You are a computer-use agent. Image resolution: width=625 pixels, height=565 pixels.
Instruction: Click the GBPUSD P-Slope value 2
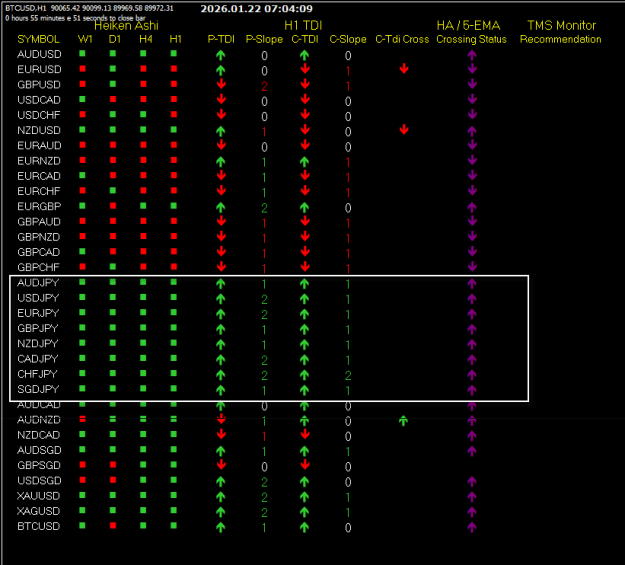coord(264,86)
